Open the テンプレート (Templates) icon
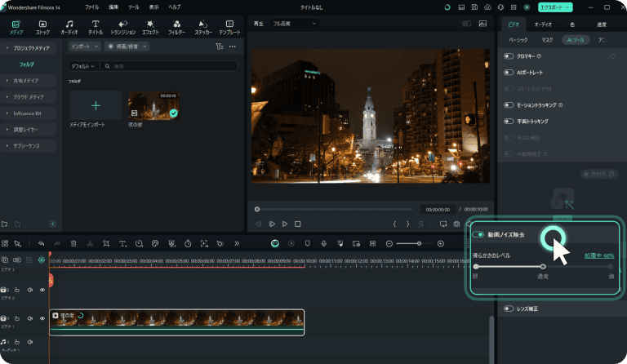 point(229,27)
